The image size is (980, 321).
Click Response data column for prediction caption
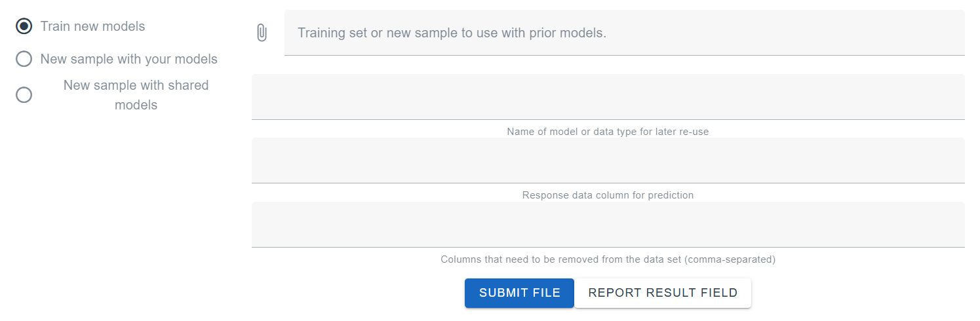coord(608,195)
